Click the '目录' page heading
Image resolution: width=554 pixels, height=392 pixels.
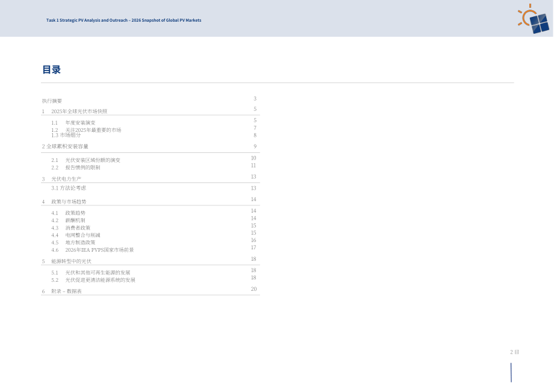click(x=52, y=70)
